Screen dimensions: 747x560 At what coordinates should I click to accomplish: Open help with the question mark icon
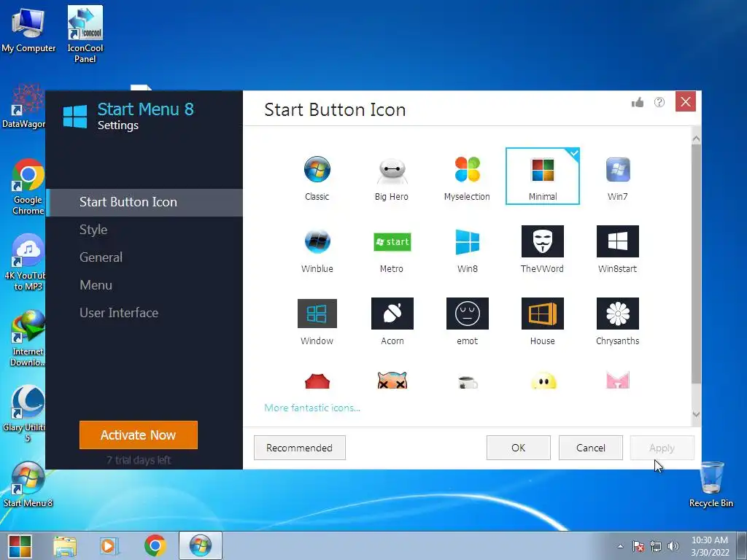pyautogui.click(x=659, y=102)
